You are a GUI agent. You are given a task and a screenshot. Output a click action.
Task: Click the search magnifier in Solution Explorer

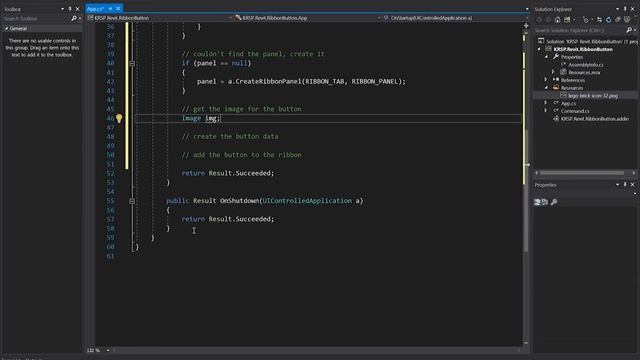(x=629, y=30)
